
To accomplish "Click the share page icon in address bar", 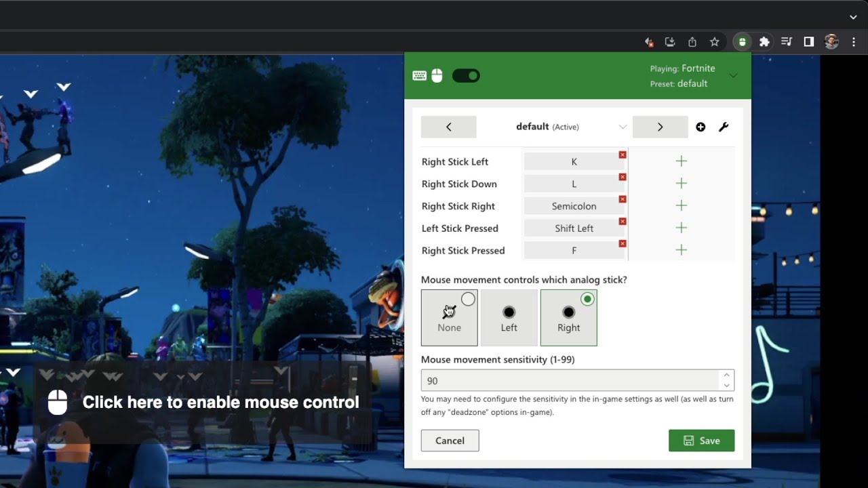I will 692,42.
